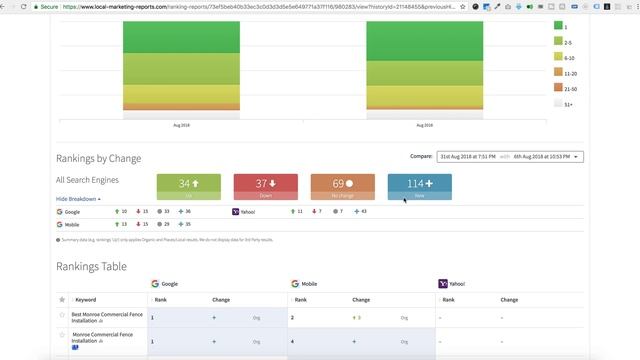Toggle the legend swatch for rank 6-10

coord(558,56)
